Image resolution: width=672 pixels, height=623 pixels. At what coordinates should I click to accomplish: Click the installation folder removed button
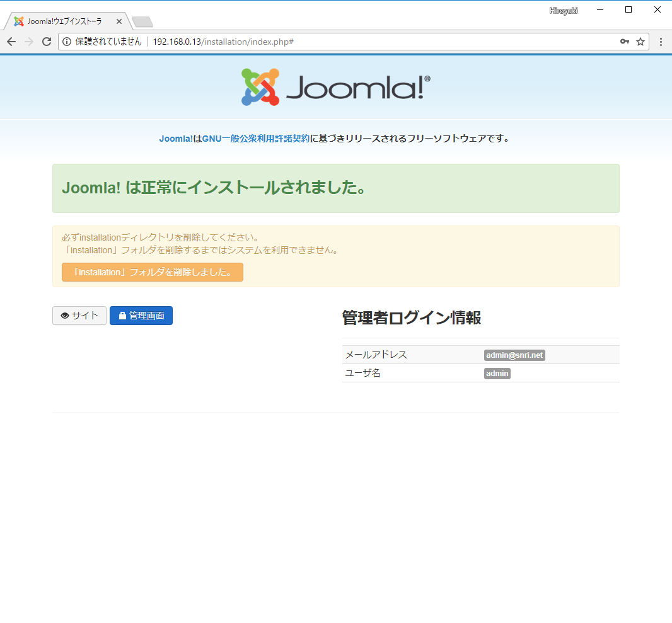(x=152, y=272)
